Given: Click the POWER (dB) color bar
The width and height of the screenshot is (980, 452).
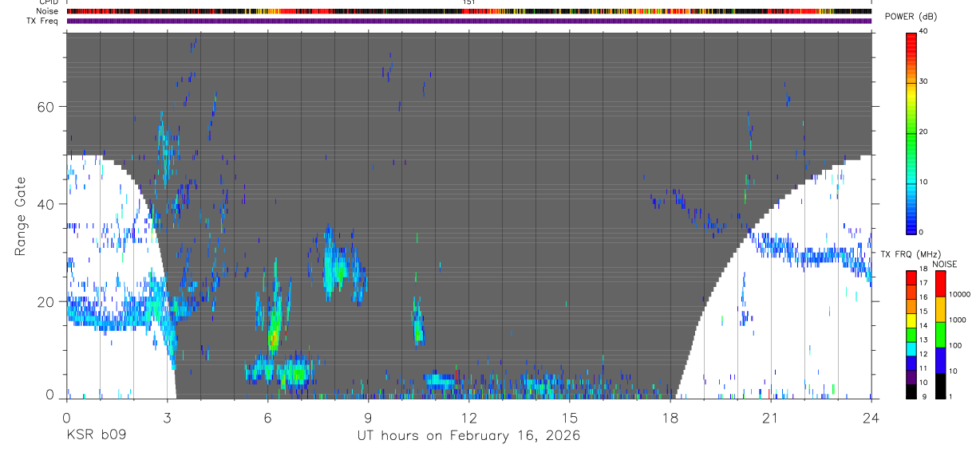Looking at the screenshot, I should [911, 132].
